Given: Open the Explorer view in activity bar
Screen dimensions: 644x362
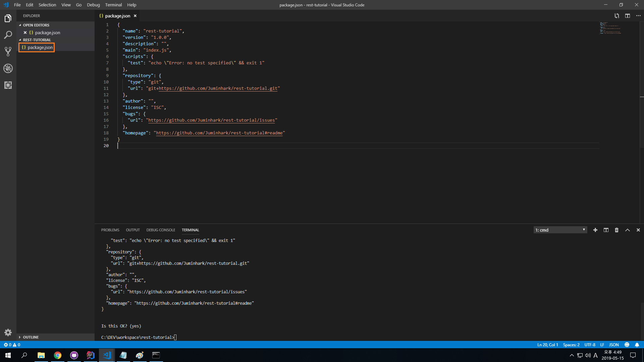Looking at the screenshot, I should pyautogui.click(x=8, y=18).
